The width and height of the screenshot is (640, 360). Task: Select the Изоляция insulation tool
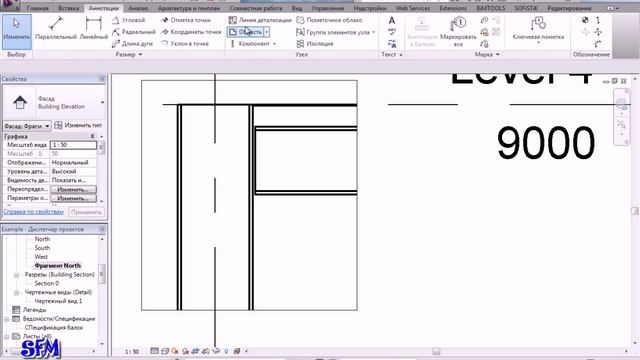click(x=315, y=44)
